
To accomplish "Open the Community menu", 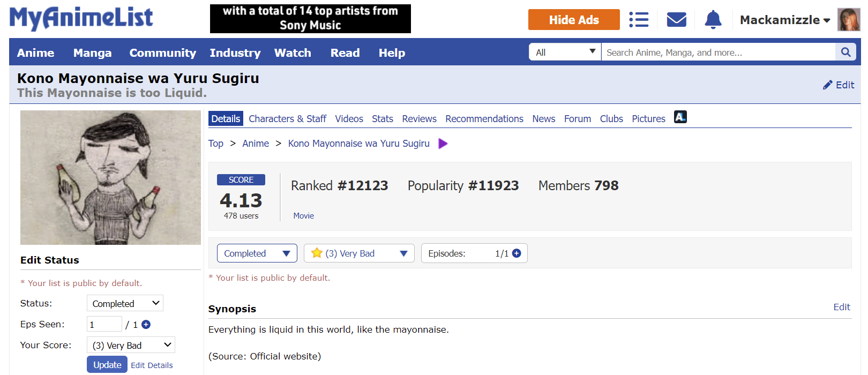I will click(x=163, y=52).
